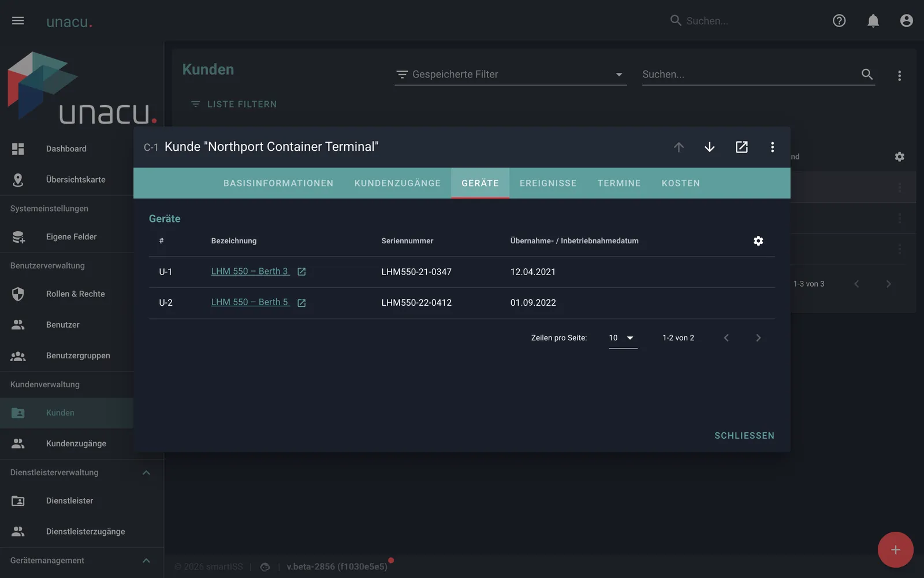This screenshot has height=578, width=924.
Task: Collapse Dienstleisterverwaltung section
Action: [146, 473]
